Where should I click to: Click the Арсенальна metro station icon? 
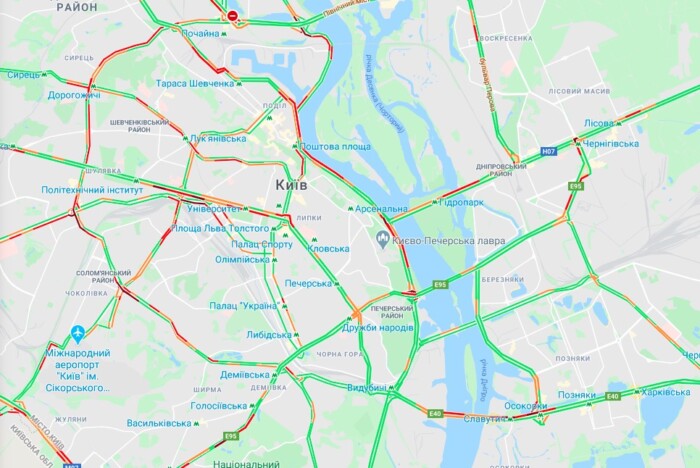(x=351, y=209)
